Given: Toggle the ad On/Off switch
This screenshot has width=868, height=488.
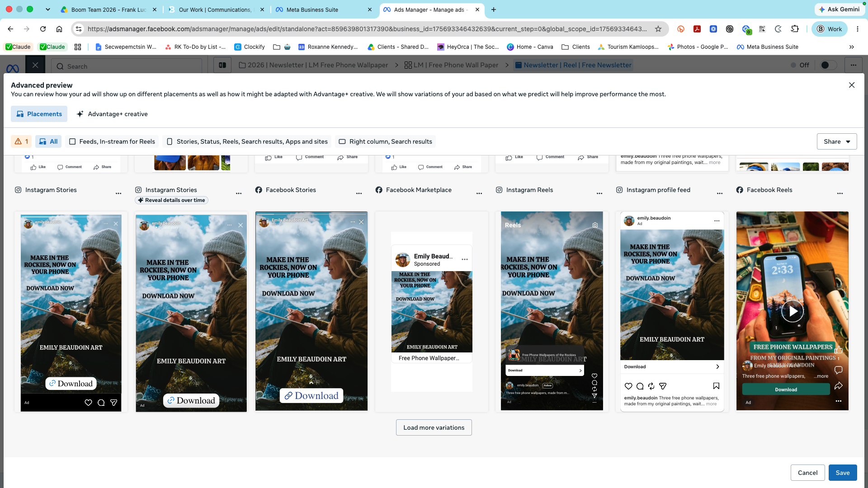Looking at the screenshot, I should [829, 65].
